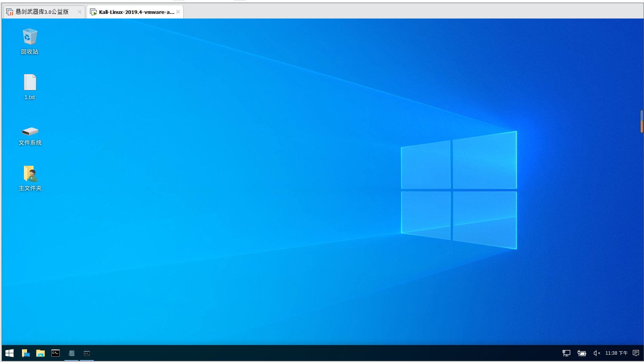
Task: Open the folder-with-desktop taskbar icon
Action: click(x=25, y=353)
